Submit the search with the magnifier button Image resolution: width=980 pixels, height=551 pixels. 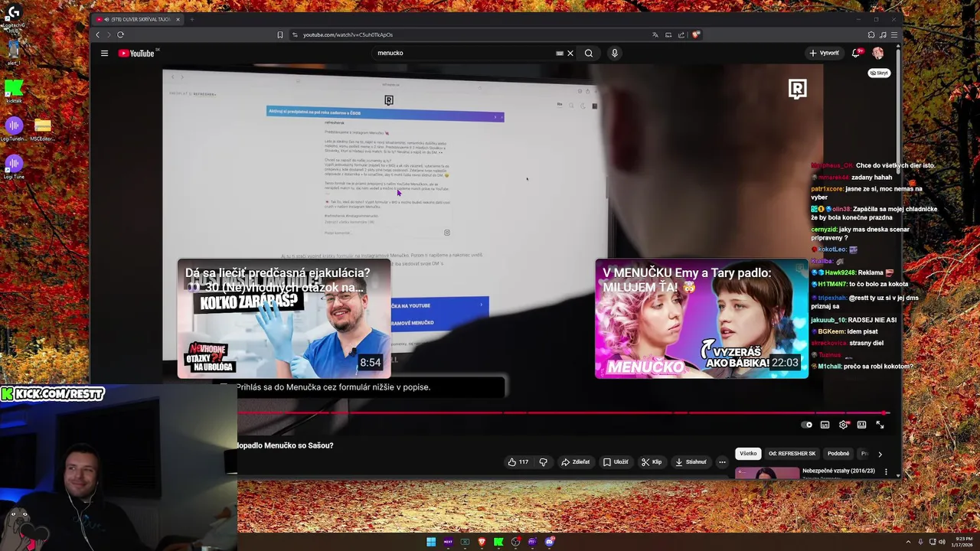pyautogui.click(x=589, y=53)
